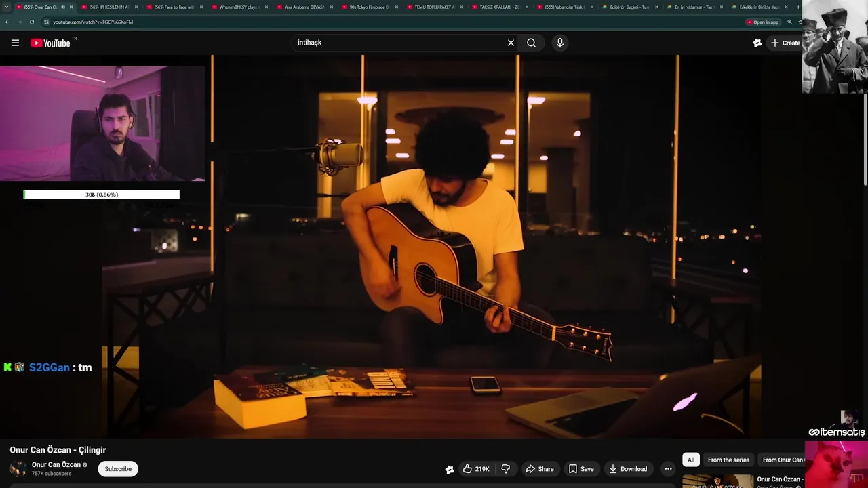
Task: Go back with the browser back arrow
Action: tap(7, 22)
